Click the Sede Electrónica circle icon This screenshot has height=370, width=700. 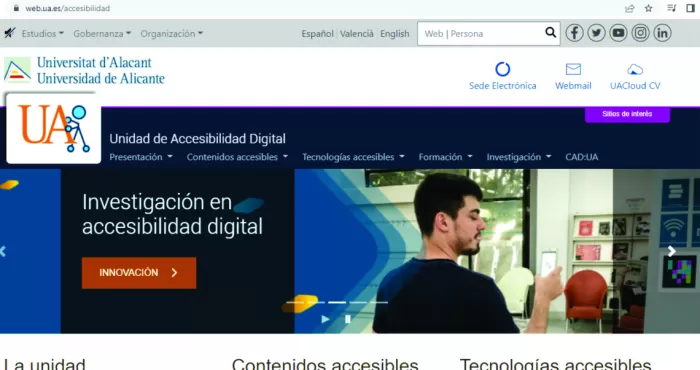point(503,69)
